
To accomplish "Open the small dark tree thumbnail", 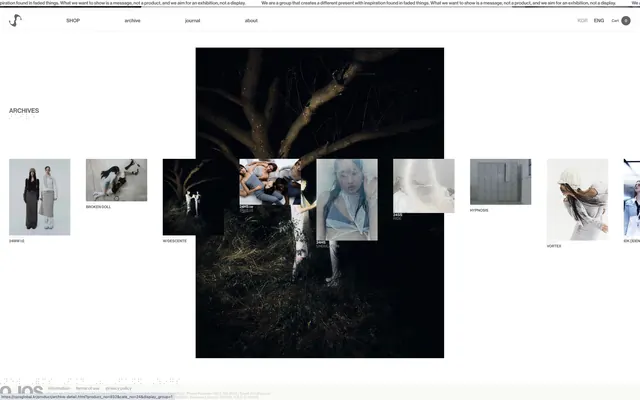I will click(x=193, y=197).
